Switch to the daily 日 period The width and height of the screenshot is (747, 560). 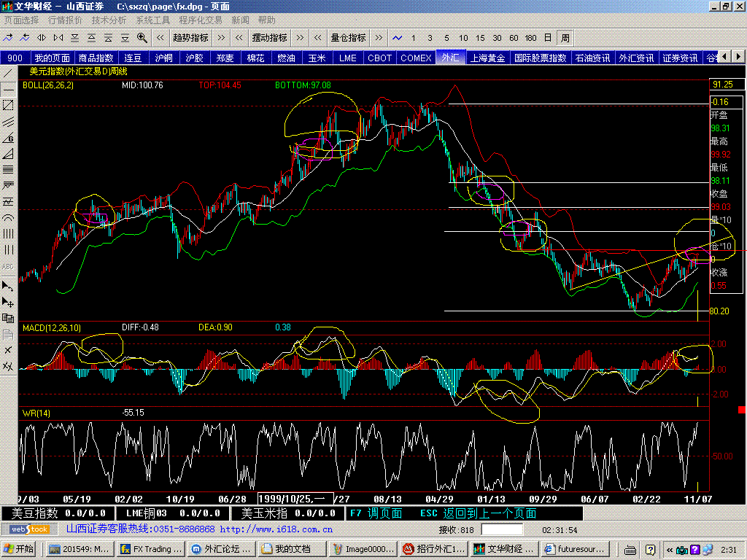tap(548, 37)
